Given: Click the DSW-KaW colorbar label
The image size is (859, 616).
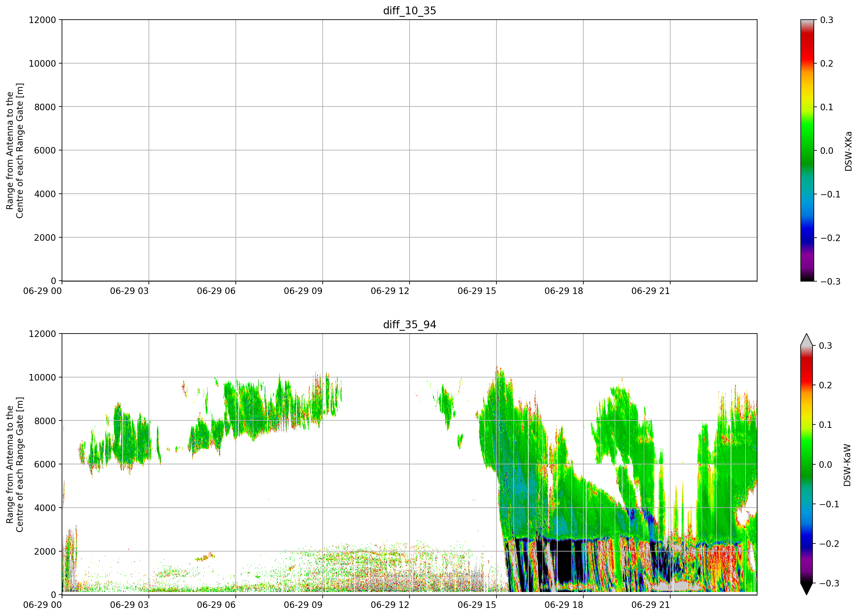Looking at the screenshot, I should coord(847,465).
